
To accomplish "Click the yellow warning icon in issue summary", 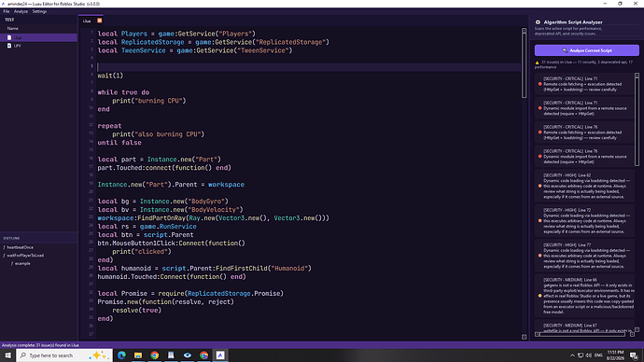I will (x=537, y=63).
